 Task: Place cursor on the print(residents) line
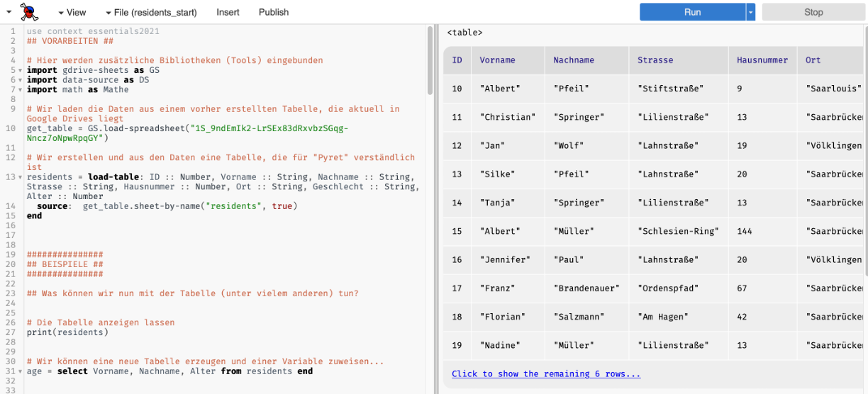(67, 332)
